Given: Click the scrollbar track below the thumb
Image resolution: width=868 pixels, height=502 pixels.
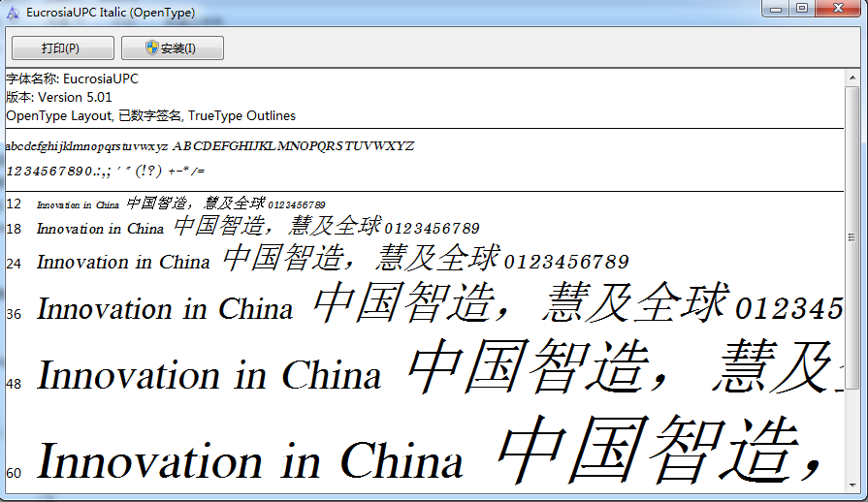Looking at the screenshot, I should (852, 436).
